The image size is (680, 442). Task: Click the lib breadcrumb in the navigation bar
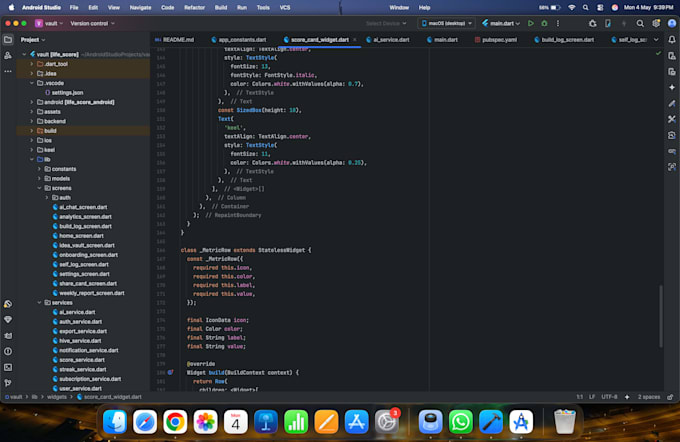(x=34, y=397)
